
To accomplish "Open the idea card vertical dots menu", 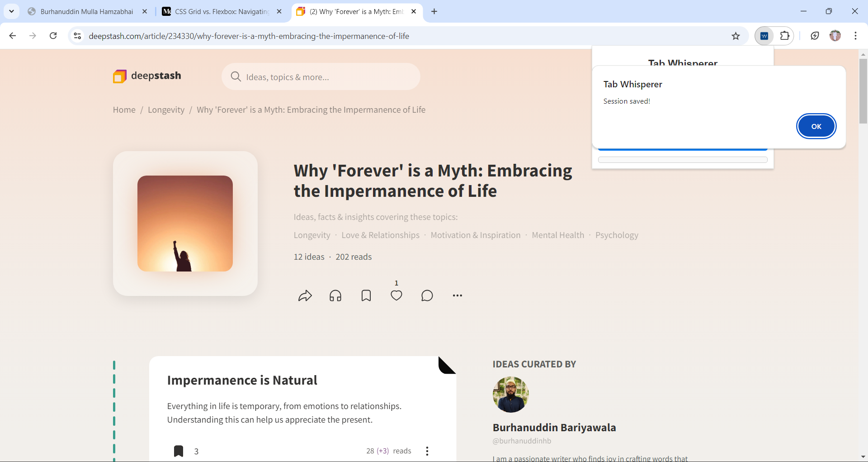I will pyautogui.click(x=427, y=451).
